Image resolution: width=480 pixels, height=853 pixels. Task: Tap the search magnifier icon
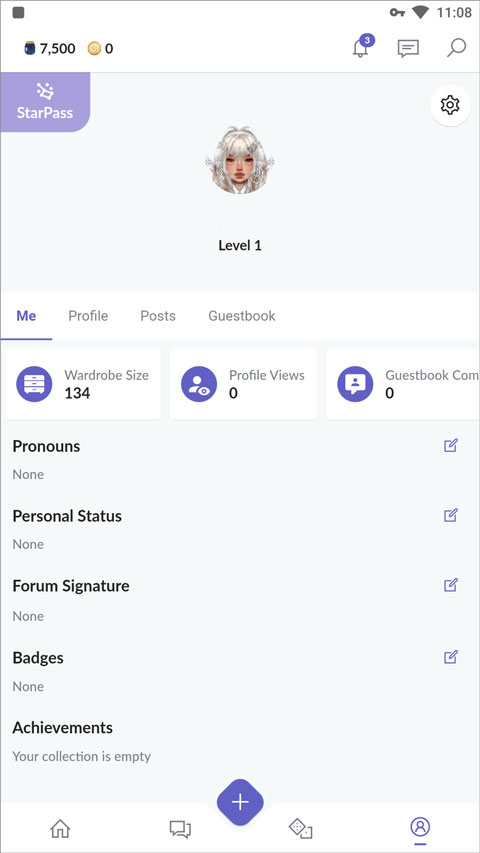[x=456, y=47]
